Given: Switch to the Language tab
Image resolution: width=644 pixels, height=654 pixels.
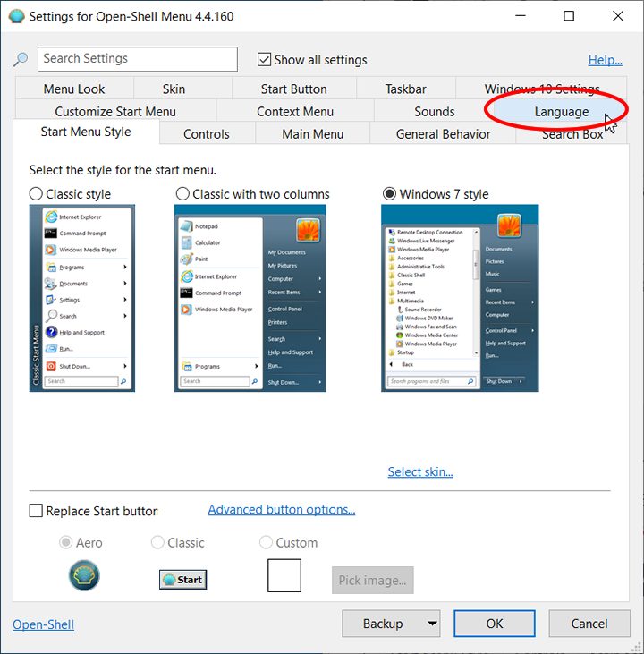Looking at the screenshot, I should 562,111.
